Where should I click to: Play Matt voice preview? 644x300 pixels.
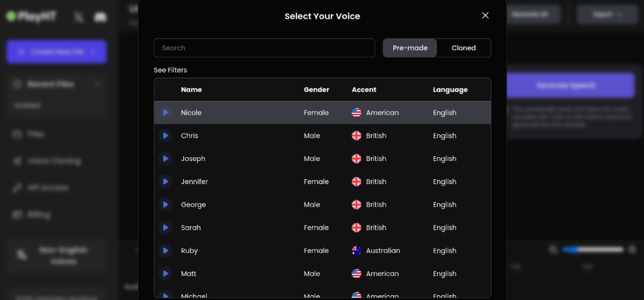coord(165,274)
